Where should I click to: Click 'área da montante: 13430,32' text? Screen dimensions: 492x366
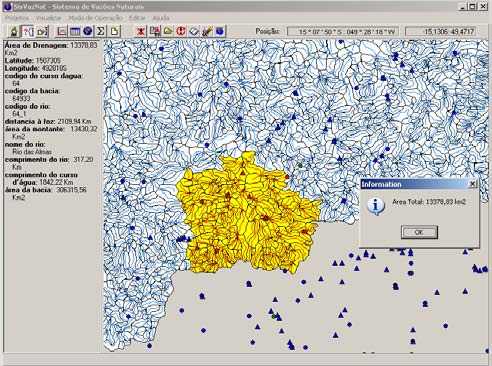click(x=51, y=129)
